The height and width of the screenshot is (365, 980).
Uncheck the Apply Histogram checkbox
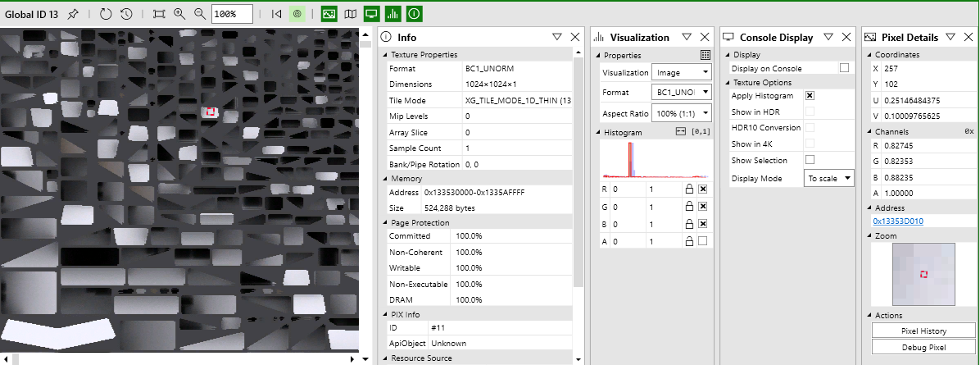[810, 96]
